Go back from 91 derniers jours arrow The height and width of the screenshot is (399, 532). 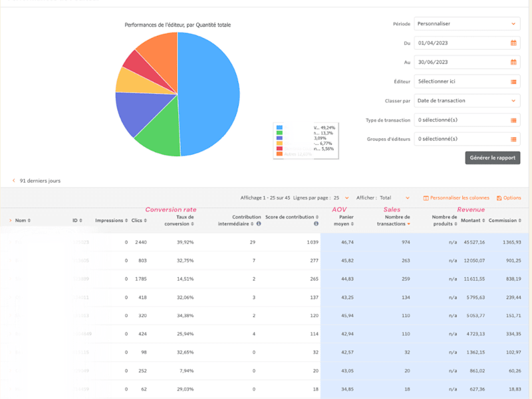pos(13,180)
